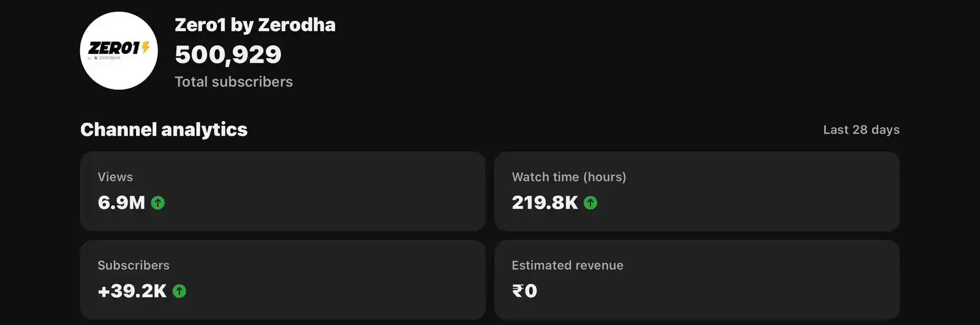
Task: Click the Zero1 by Zerodha channel name
Action: (255, 25)
